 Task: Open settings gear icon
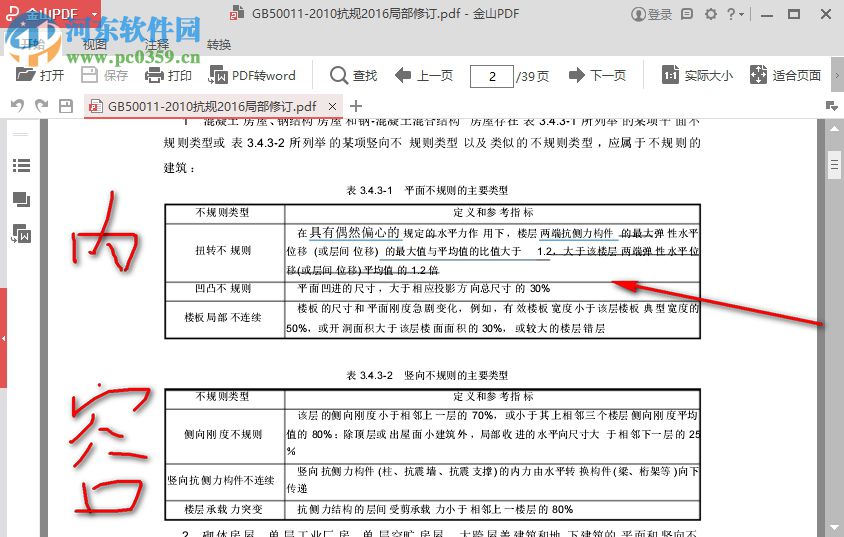coord(711,14)
